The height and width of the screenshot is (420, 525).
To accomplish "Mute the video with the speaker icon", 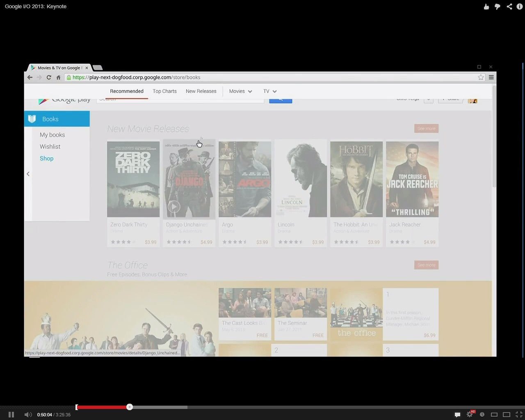I will click(28, 415).
